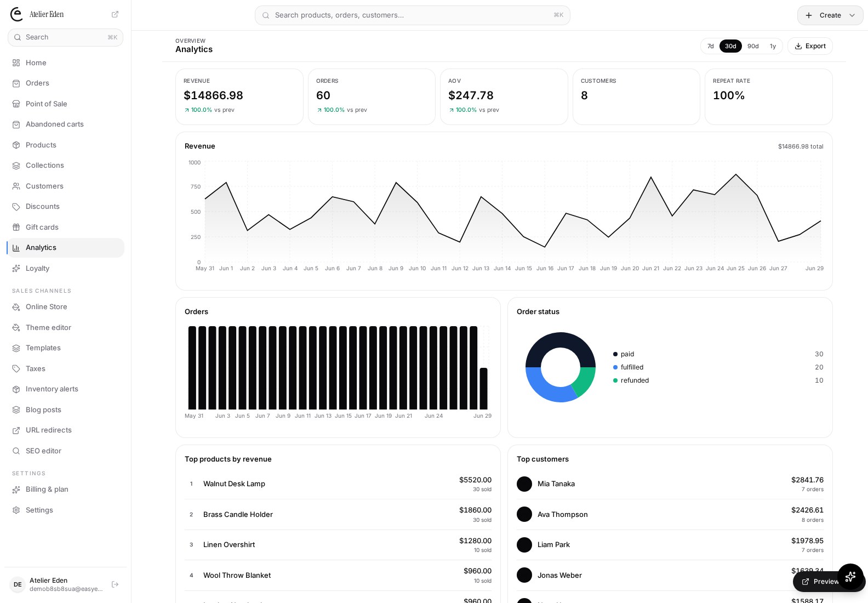
Task: Click the Loyalty sparkle icon
Action: click(16, 269)
